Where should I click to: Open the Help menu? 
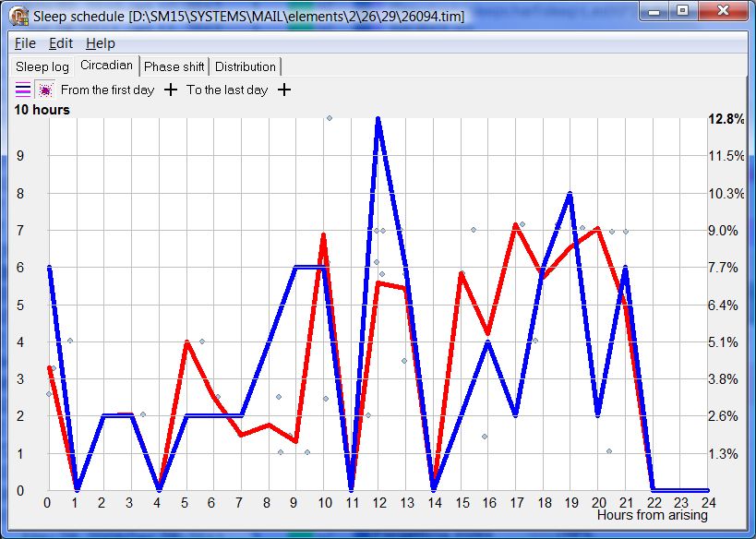tap(101, 43)
